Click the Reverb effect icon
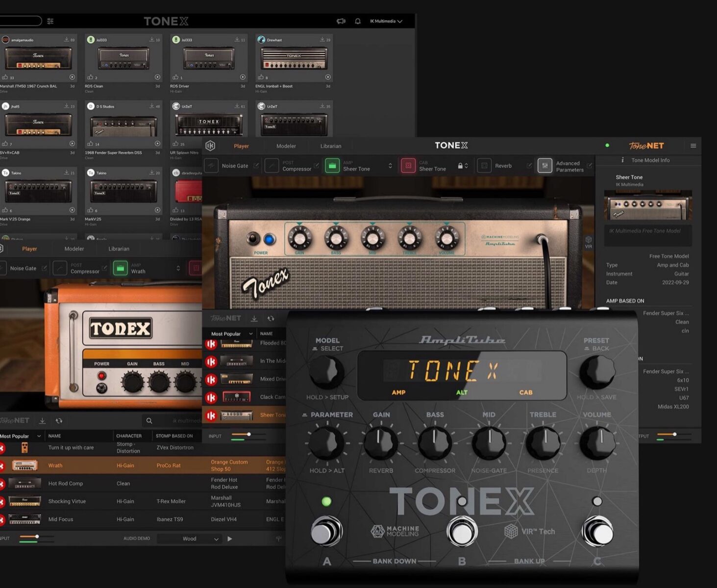 pyautogui.click(x=485, y=166)
